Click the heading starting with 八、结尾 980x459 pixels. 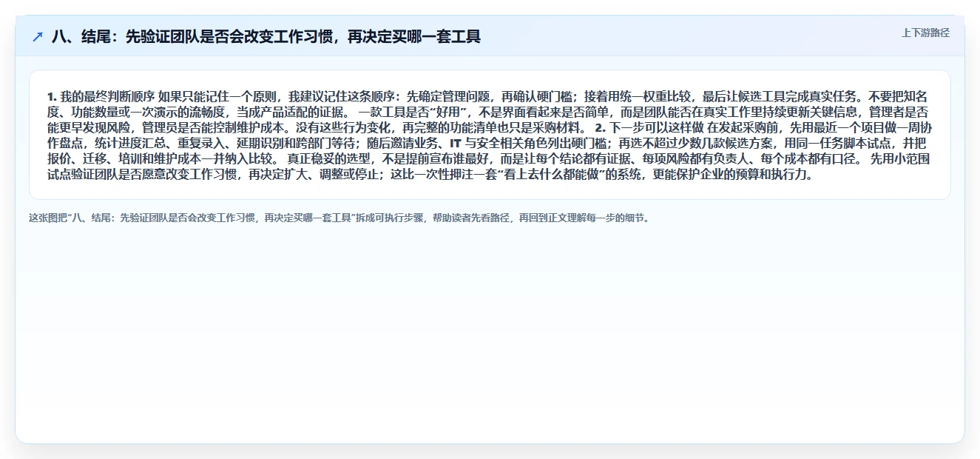266,36
